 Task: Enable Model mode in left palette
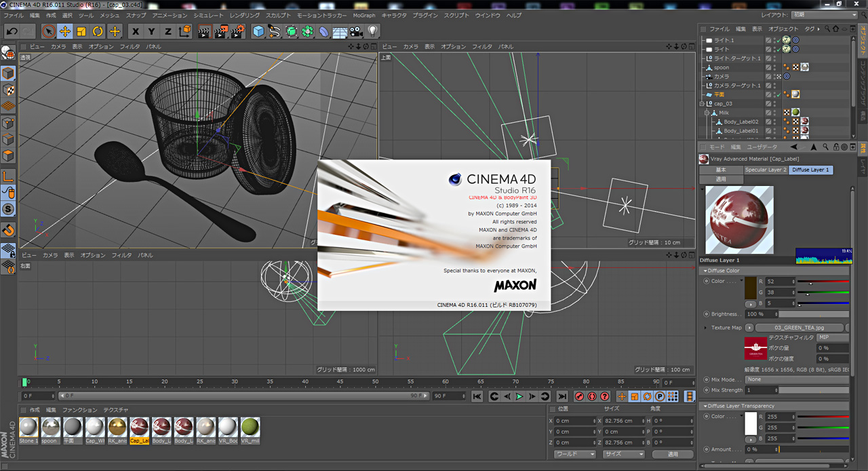[x=8, y=73]
